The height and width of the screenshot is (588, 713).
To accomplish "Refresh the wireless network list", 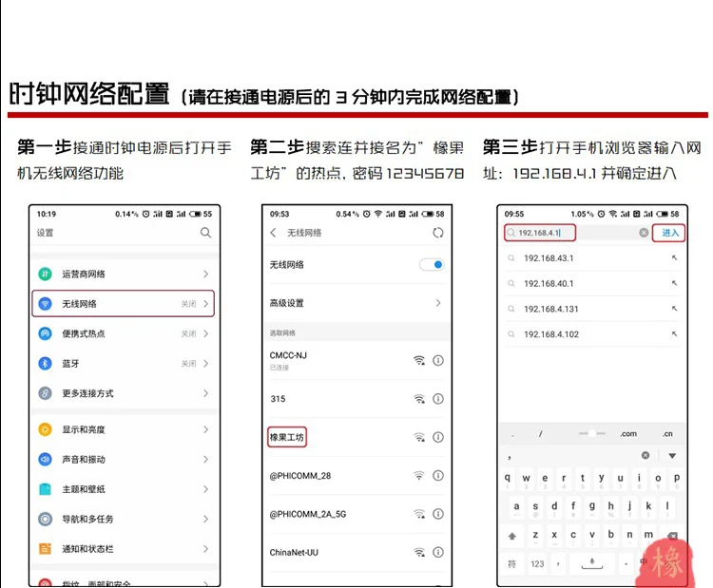I will 438,233.
